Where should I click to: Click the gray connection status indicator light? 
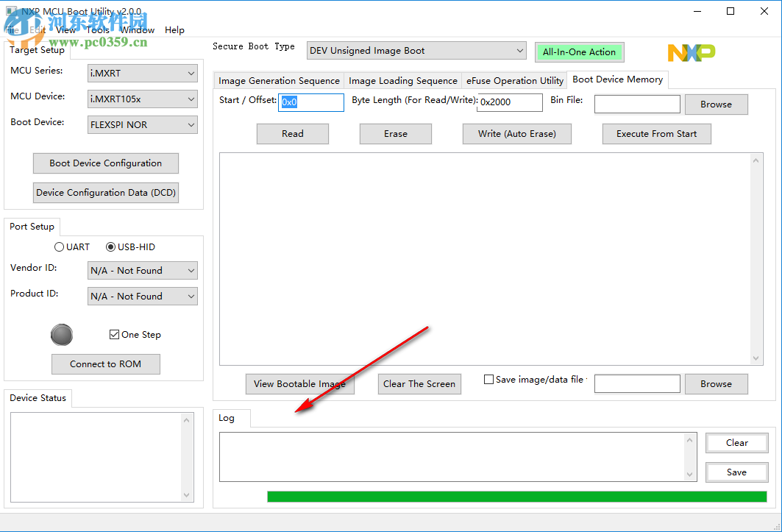(62, 335)
